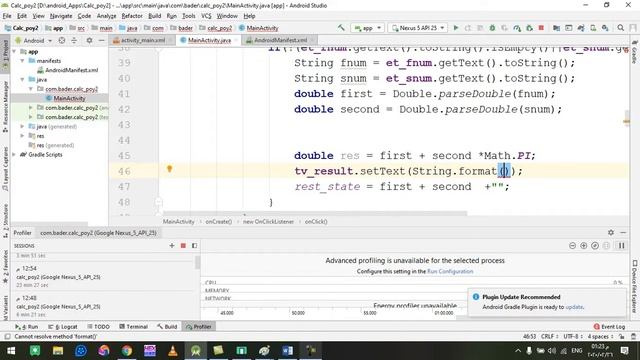Stop the running app with red square
This screenshot has height=360, width=640.
tap(541, 28)
